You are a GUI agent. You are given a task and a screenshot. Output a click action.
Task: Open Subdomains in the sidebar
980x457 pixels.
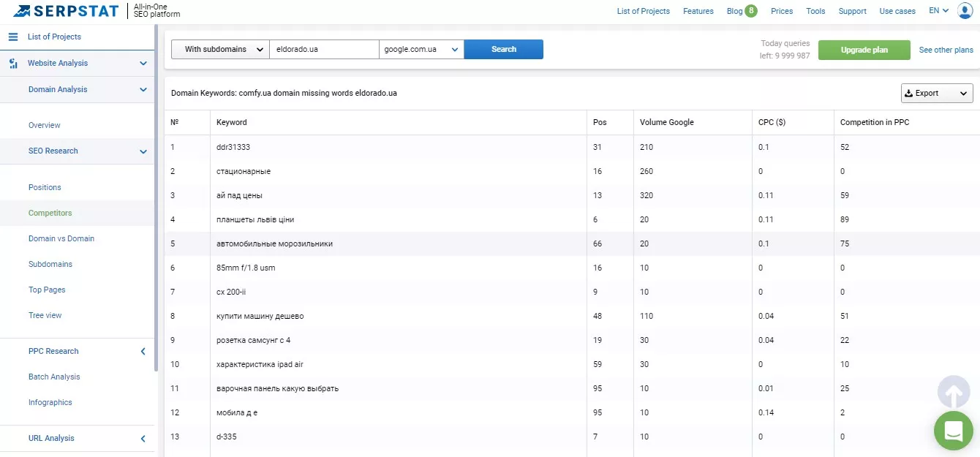point(50,264)
